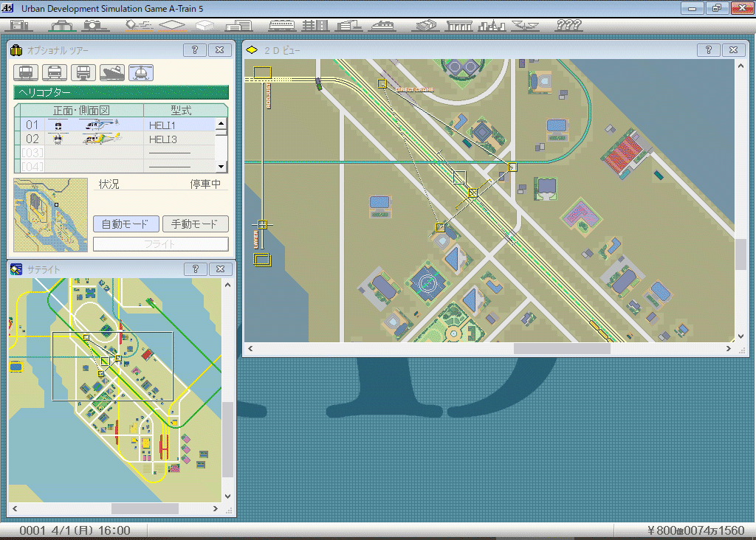
Task: Select row 01 HELI.1 in vehicle list
Action: 117,125
